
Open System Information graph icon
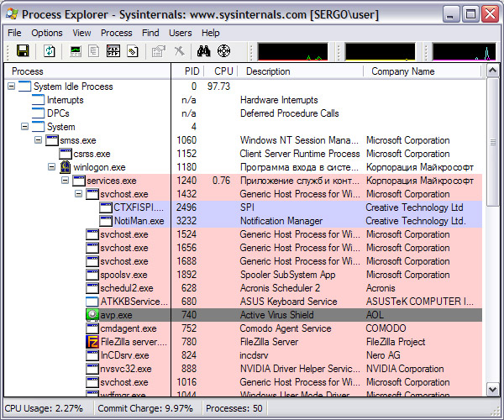coord(76,50)
